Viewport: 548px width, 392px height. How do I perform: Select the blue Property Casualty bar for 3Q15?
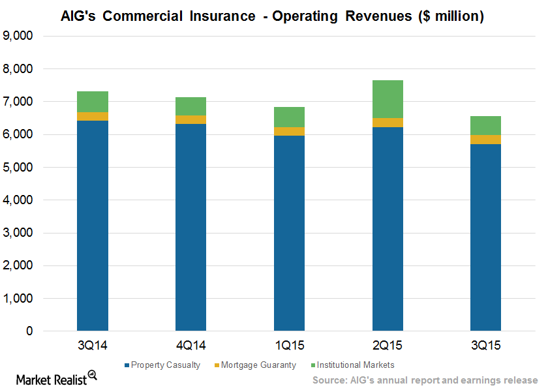(486, 237)
